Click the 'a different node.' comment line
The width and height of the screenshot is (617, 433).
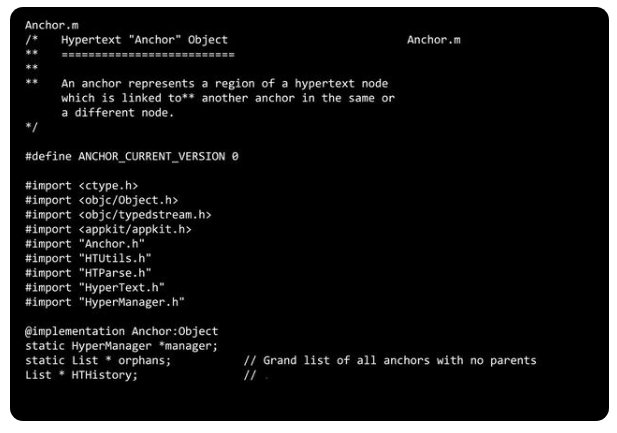[x=118, y=113]
